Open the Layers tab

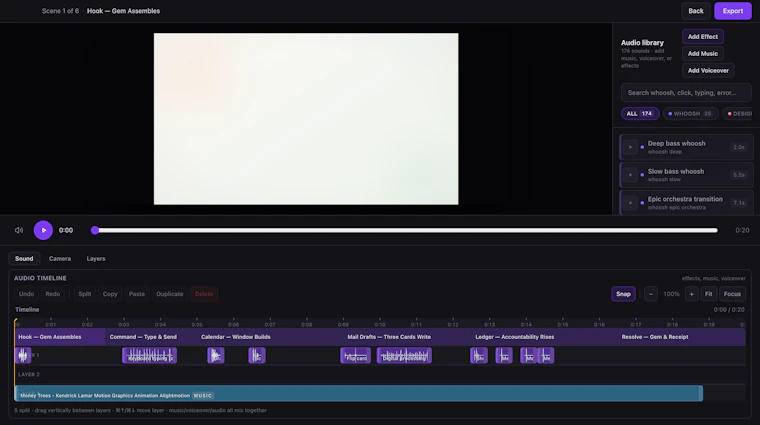pyautogui.click(x=96, y=258)
